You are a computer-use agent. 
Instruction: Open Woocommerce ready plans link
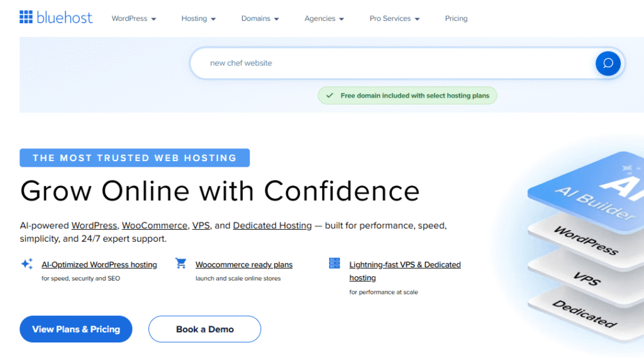pos(244,265)
